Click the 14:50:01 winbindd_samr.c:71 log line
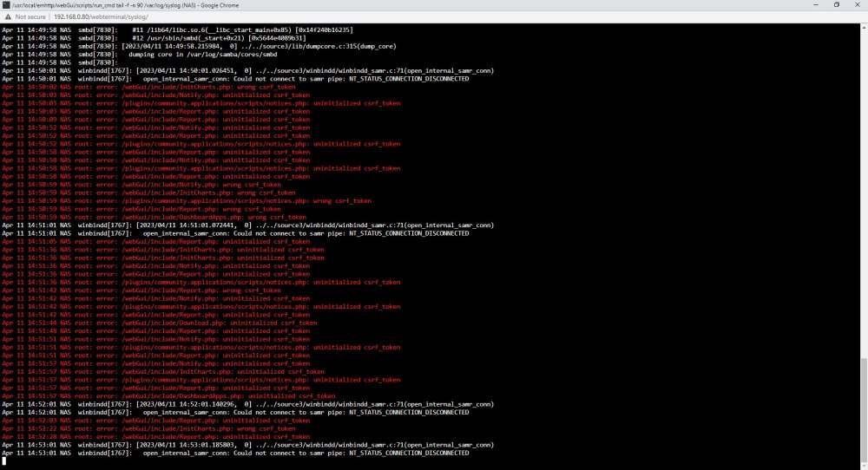Viewport: 868px width, 470px height. pyautogui.click(x=247, y=71)
